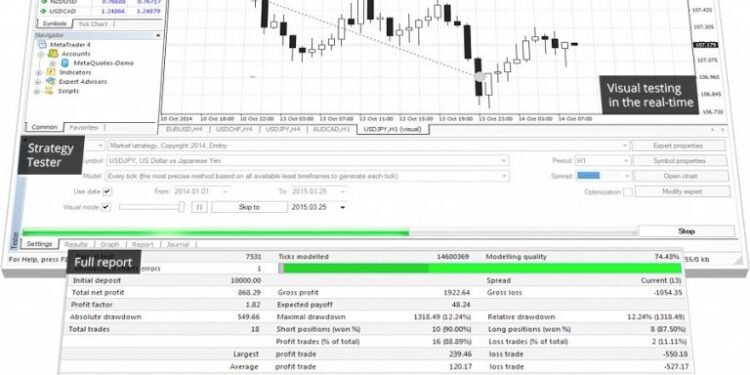Open the Period H1 dropdown

[x=626, y=161]
